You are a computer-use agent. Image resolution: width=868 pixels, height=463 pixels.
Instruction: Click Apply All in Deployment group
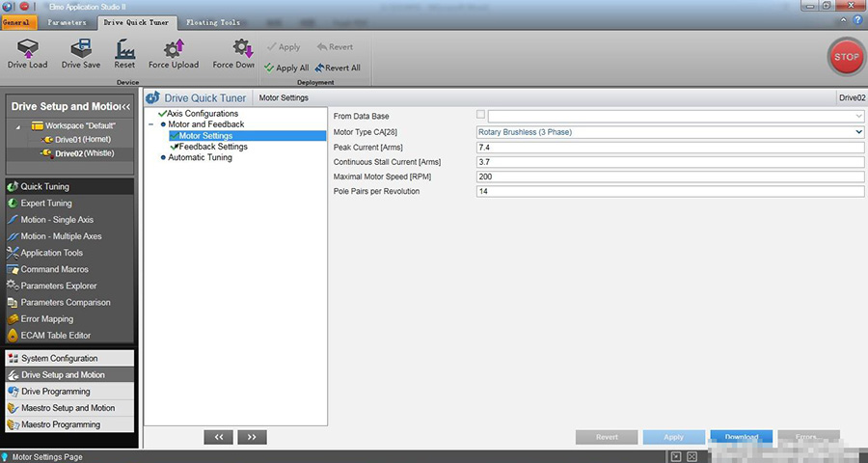click(x=286, y=68)
